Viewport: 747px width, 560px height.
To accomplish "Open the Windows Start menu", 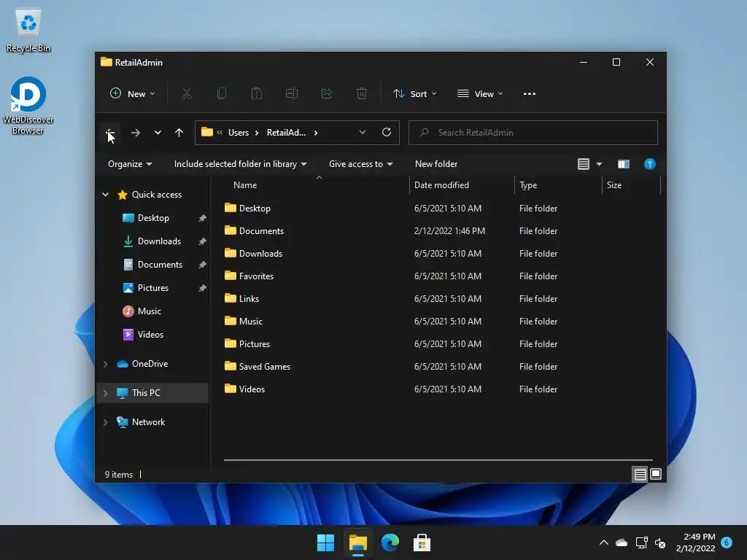I will [325, 542].
